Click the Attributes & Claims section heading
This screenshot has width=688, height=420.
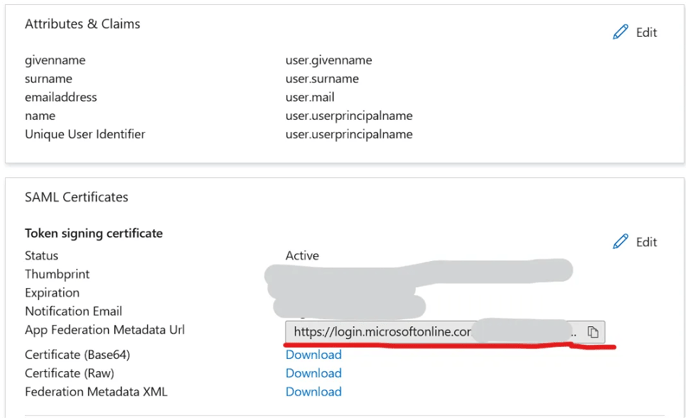click(x=82, y=24)
